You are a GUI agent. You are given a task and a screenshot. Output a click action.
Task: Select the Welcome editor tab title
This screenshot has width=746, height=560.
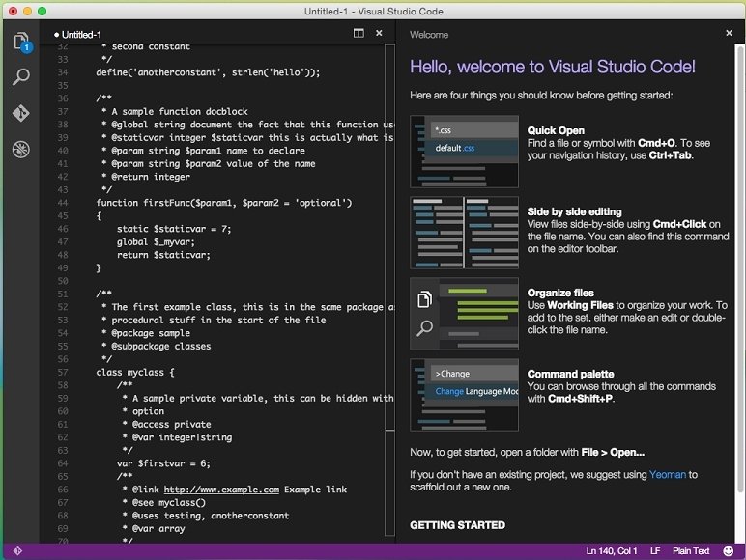[429, 35]
